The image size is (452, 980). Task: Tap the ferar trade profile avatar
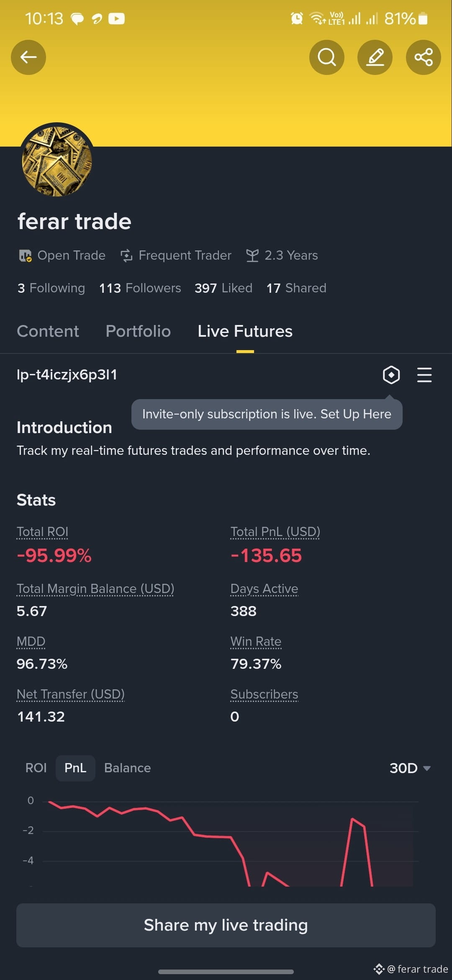tap(57, 162)
